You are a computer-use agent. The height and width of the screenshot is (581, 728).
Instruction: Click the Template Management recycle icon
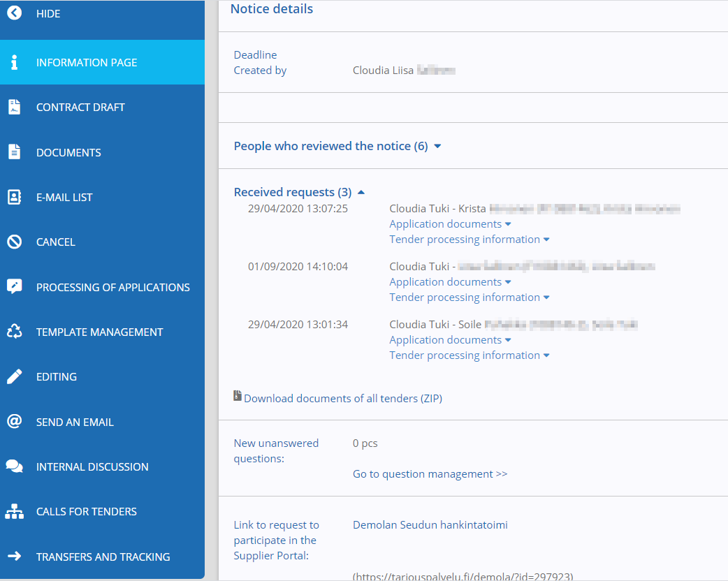[15, 332]
